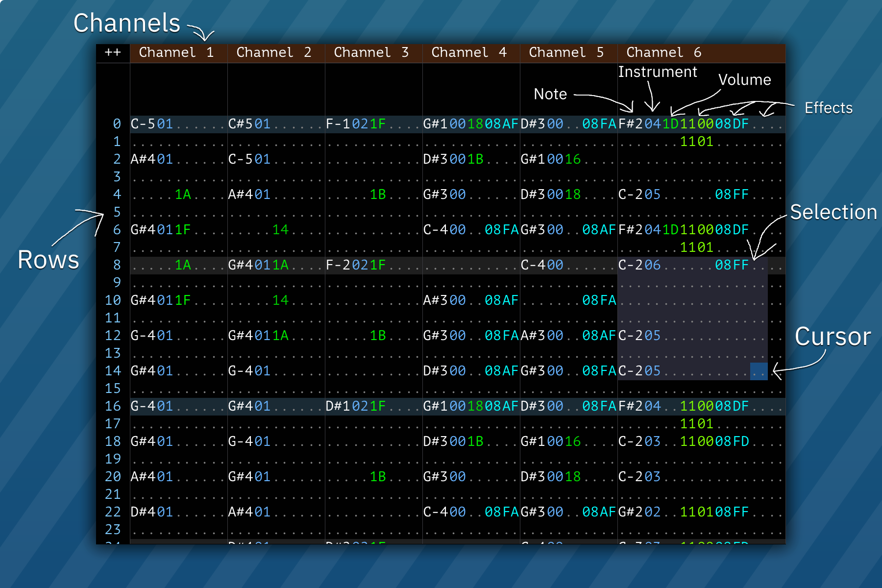Viewport: 882px width, 588px height.
Task: Choose the Channel 5 header
Action: pyautogui.click(x=566, y=52)
